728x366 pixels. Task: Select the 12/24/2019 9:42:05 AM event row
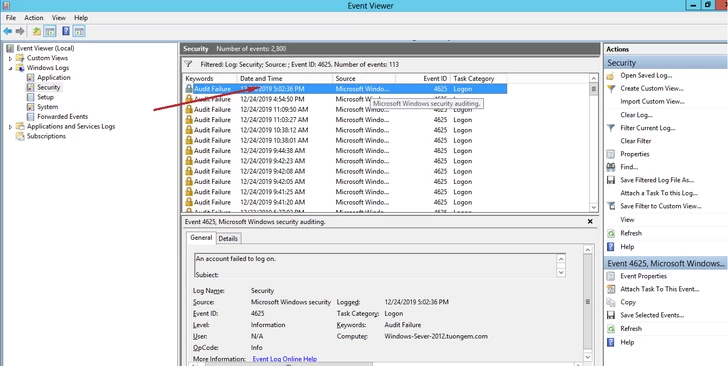344,182
